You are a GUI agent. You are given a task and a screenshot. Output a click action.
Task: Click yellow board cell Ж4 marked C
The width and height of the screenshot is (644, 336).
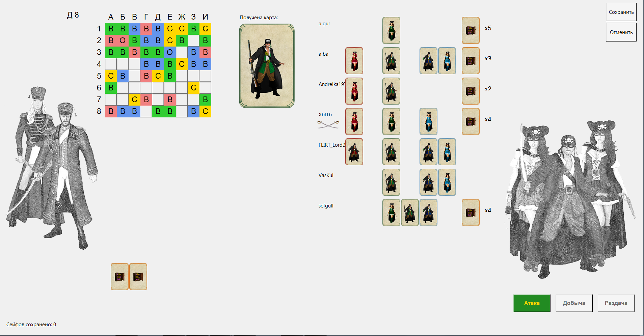pyautogui.click(x=182, y=64)
